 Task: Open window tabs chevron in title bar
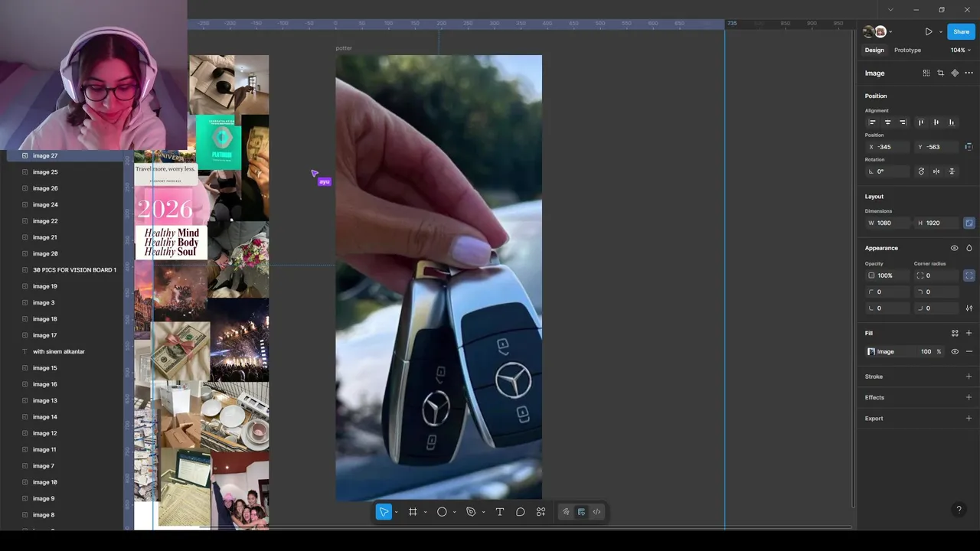point(890,10)
